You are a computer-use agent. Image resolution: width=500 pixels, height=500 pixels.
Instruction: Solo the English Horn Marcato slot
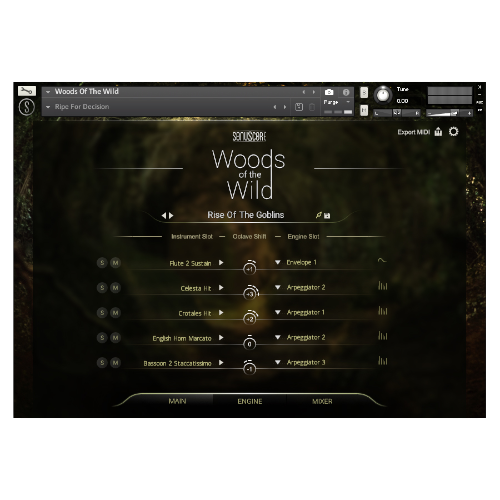(x=102, y=338)
